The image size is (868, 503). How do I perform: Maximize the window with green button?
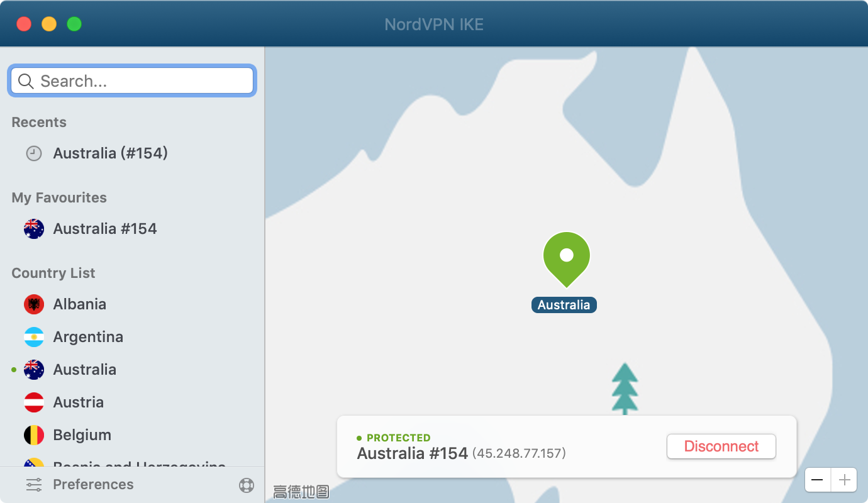pos(74,24)
